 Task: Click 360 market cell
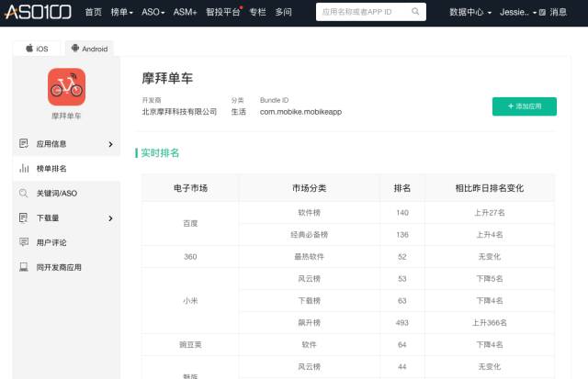click(190, 257)
